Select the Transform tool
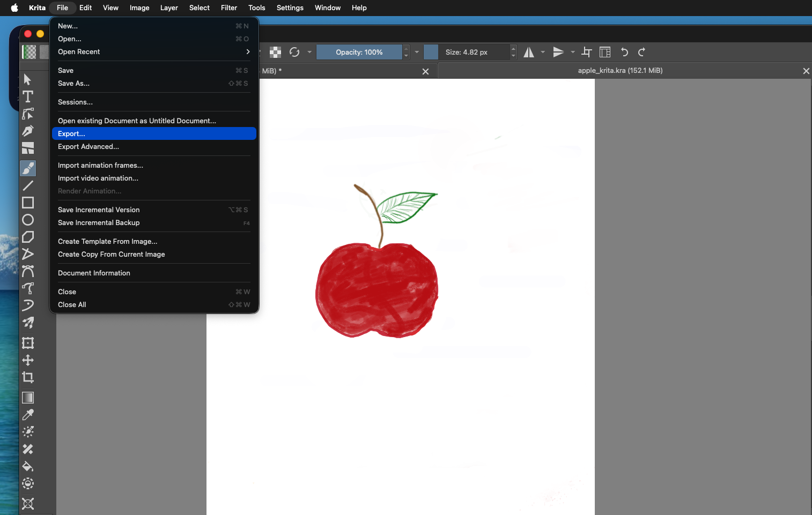 [28, 343]
